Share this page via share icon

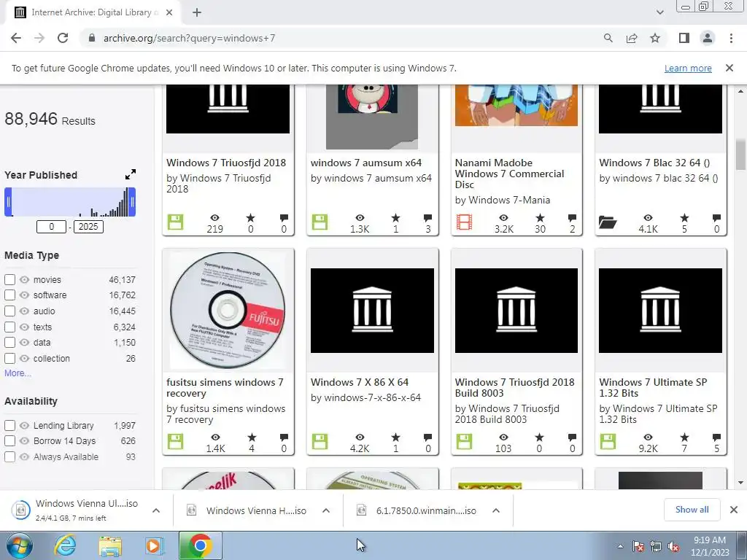pos(632,38)
